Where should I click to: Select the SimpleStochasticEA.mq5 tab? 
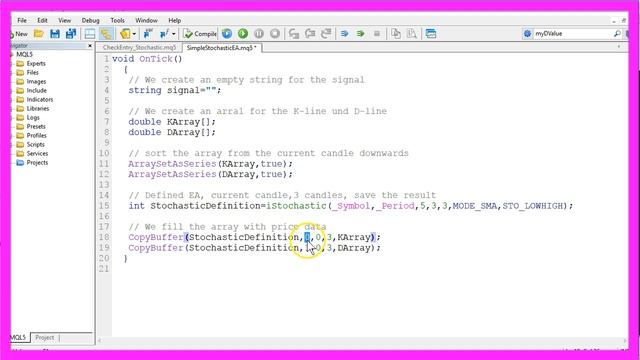(x=221, y=48)
